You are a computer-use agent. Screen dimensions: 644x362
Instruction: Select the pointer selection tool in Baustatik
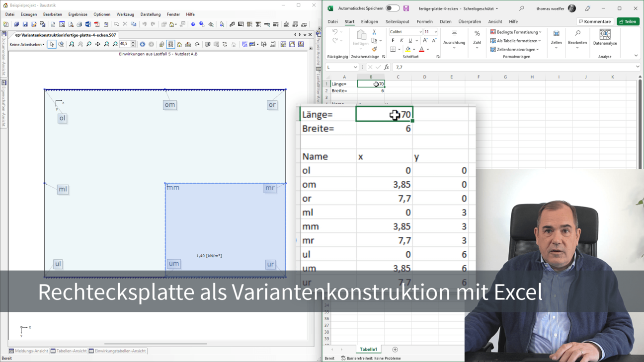pyautogui.click(x=52, y=44)
